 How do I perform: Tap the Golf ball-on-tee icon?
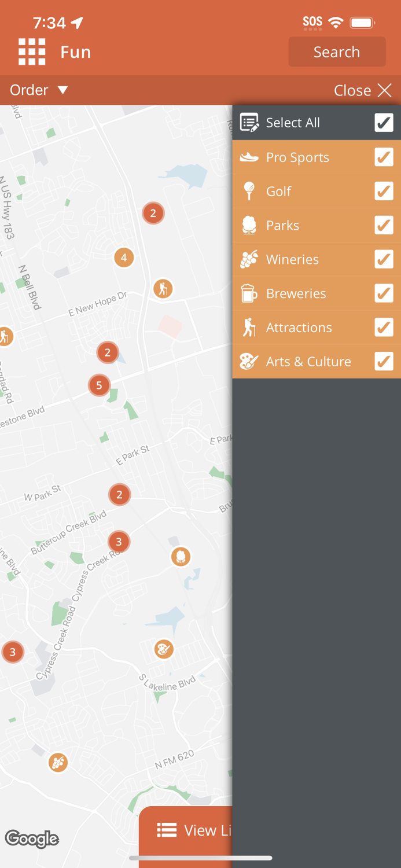click(x=249, y=191)
